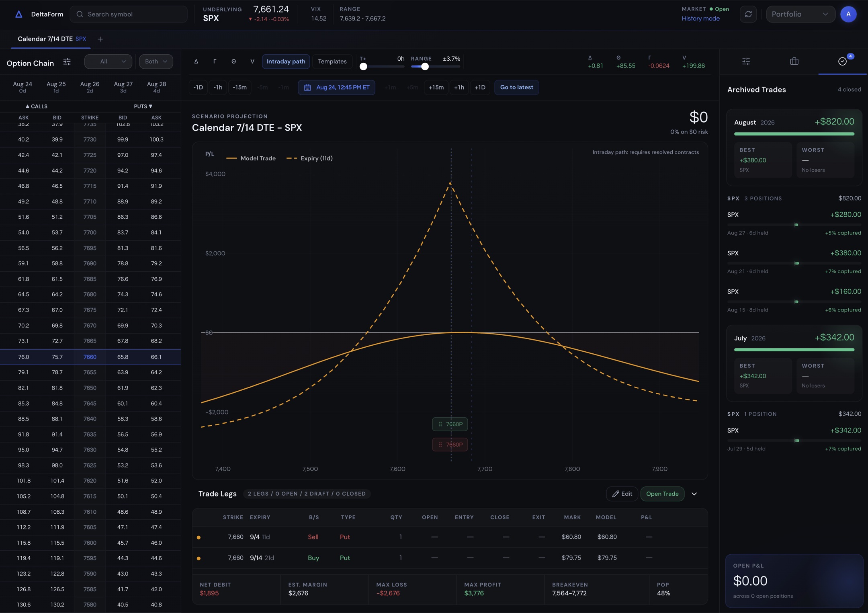Step back 15 minutes with -15m
The width and height of the screenshot is (868, 613).
click(240, 88)
